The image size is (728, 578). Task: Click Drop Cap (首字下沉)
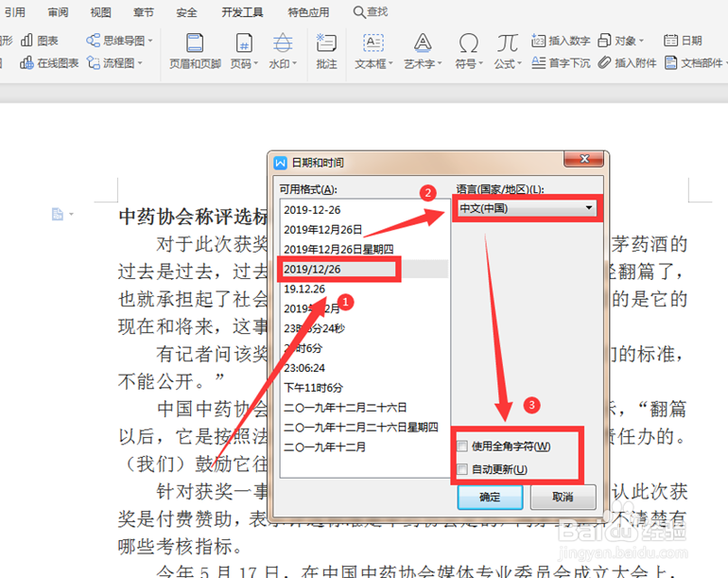tap(561, 62)
